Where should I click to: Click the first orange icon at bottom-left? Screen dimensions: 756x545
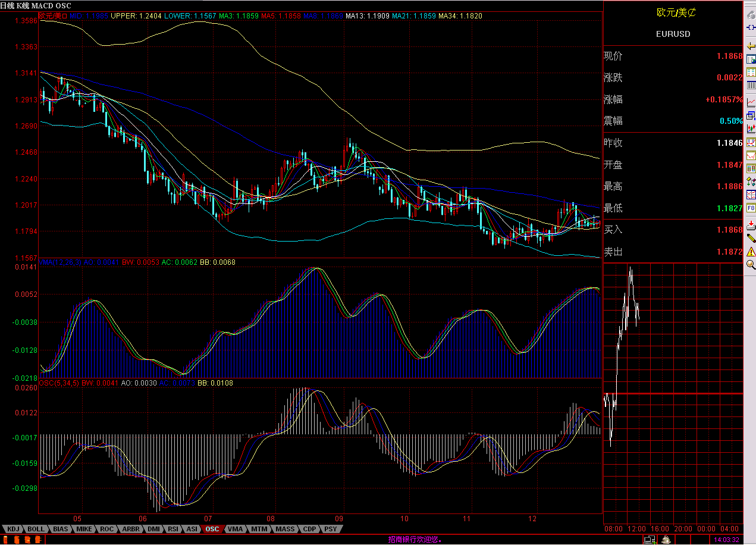[x=5, y=540]
